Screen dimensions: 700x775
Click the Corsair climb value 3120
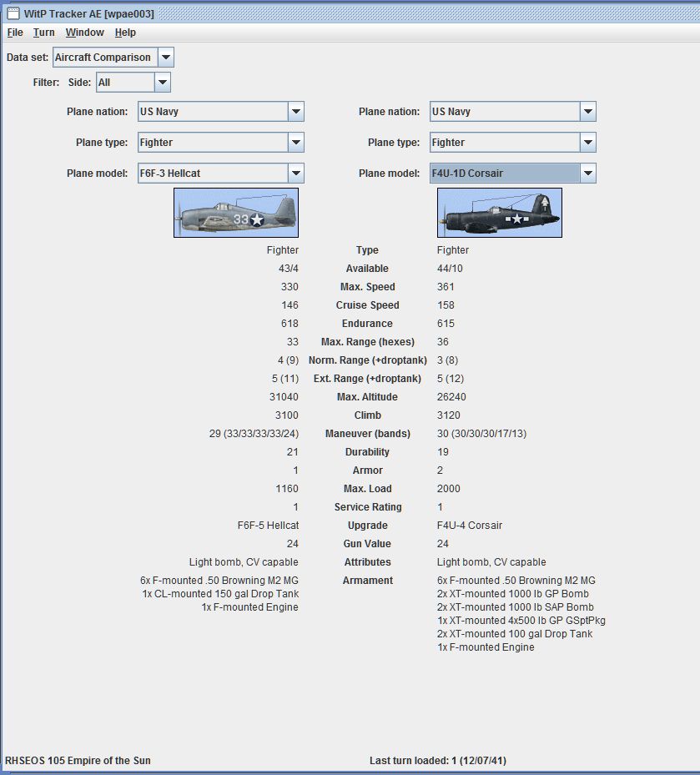pos(449,415)
